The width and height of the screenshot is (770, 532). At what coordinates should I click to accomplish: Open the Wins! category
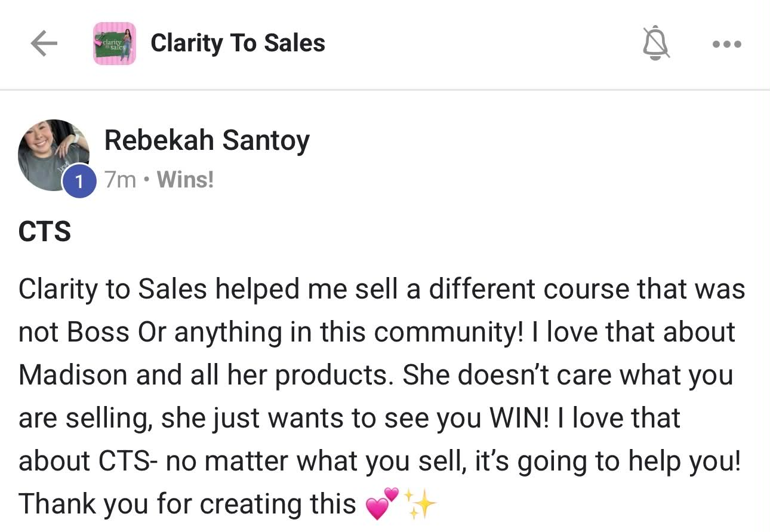pyautogui.click(x=185, y=179)
